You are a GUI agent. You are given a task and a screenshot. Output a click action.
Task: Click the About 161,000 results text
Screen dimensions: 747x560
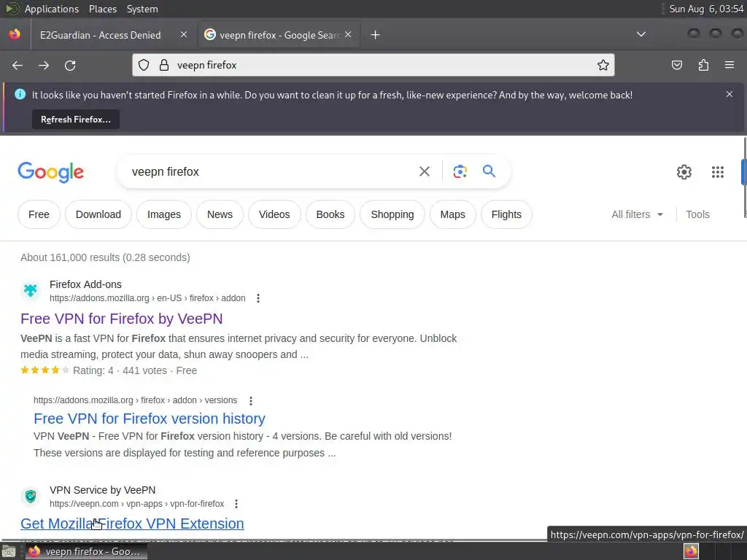[x=105, y=257]
